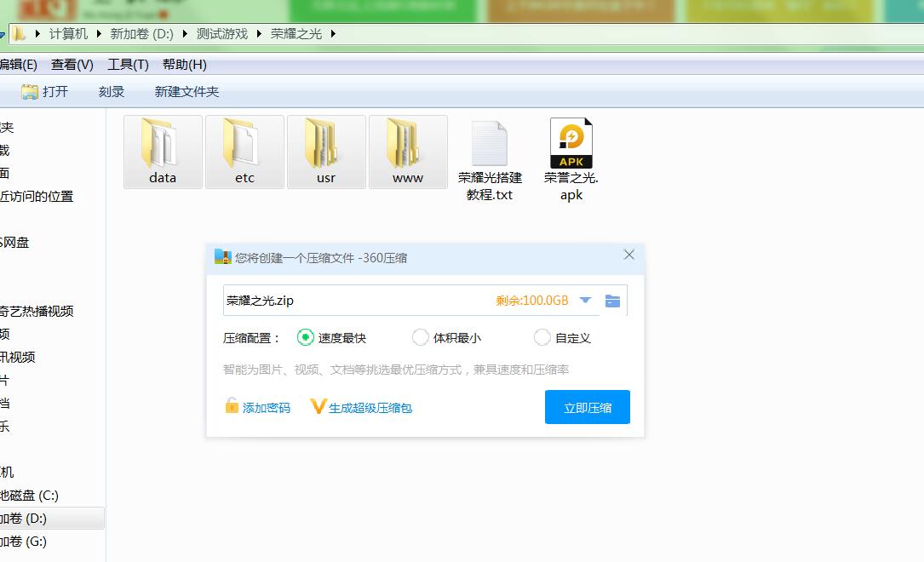This screenshot has height=562, width=924.
Task: Expand the save path dropdown arrow
Action: [x=585, y=301]
